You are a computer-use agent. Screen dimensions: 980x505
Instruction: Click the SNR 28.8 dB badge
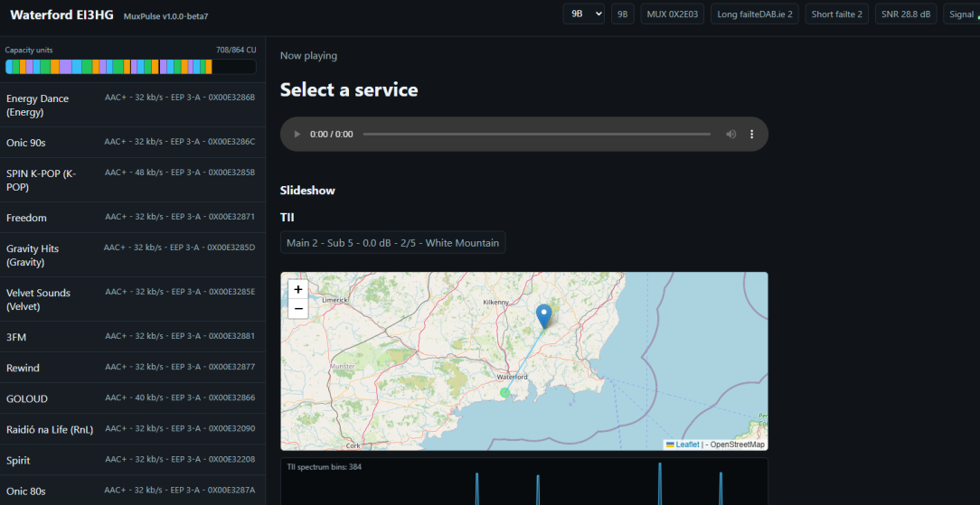pyautogui.click(x=905, y=14)
